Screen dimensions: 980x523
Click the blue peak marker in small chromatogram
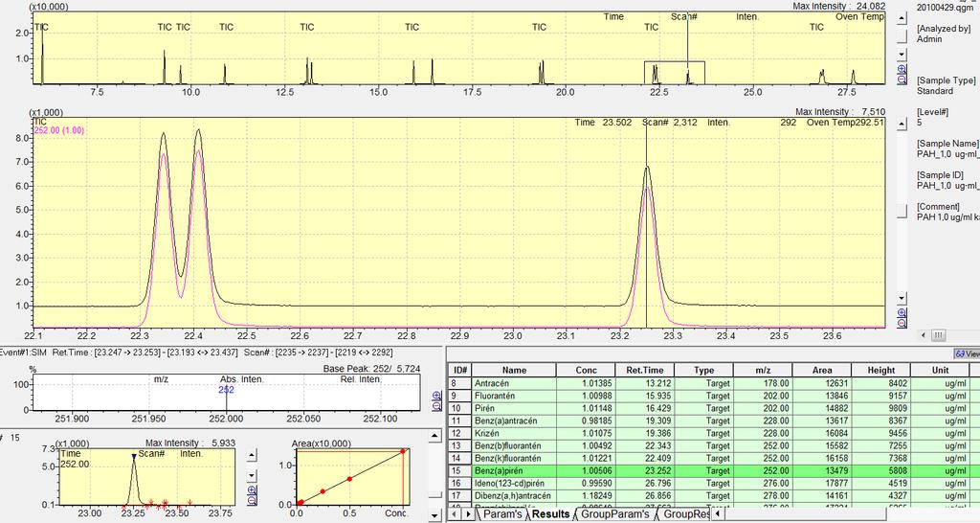134,457
